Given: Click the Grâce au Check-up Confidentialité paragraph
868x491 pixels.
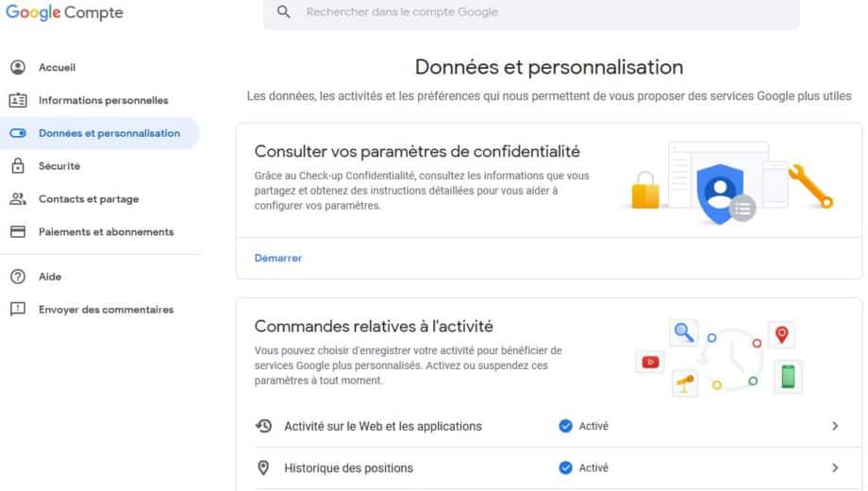Looking at the screenshot, I should coord(422,191).
